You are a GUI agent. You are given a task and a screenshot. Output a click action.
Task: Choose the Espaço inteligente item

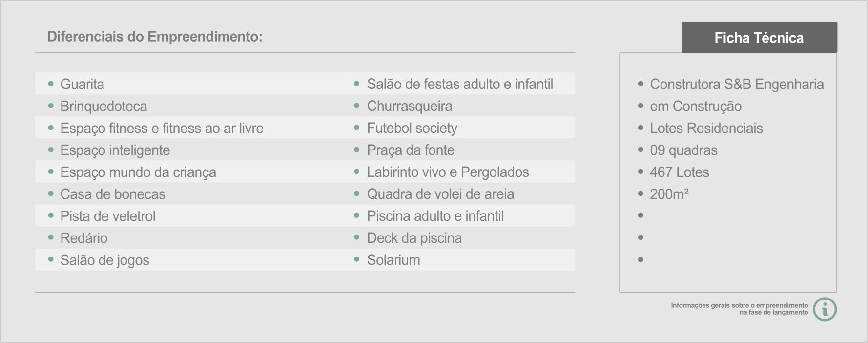115,150
